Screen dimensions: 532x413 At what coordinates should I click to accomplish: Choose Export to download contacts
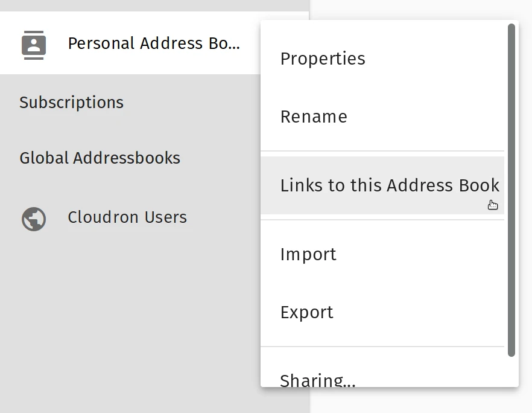pos(306,312)
